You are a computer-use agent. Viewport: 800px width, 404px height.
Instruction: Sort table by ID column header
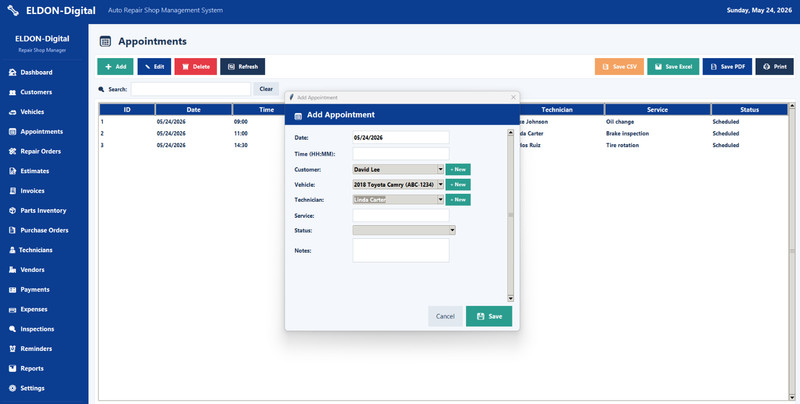click(x=127, y=110)
